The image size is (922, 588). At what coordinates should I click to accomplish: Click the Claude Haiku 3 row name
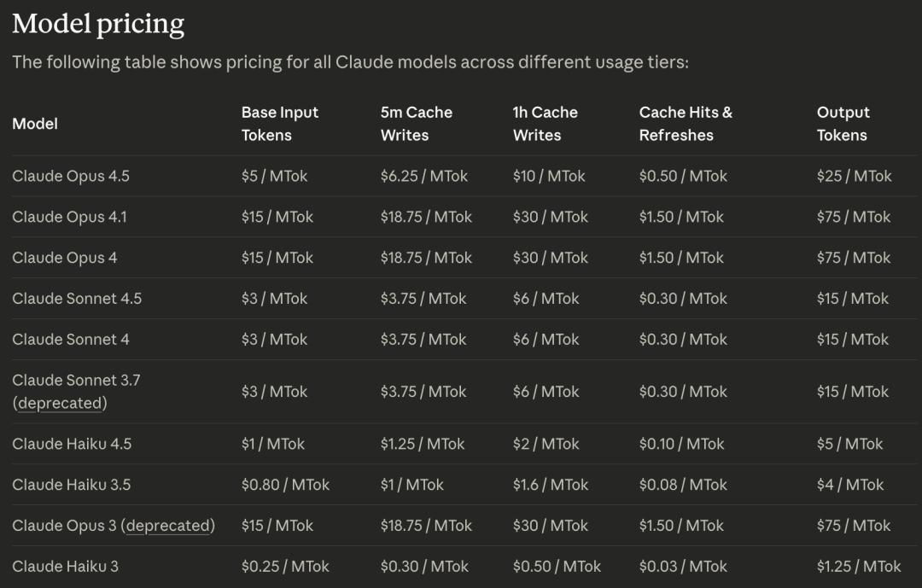[65, 567]
